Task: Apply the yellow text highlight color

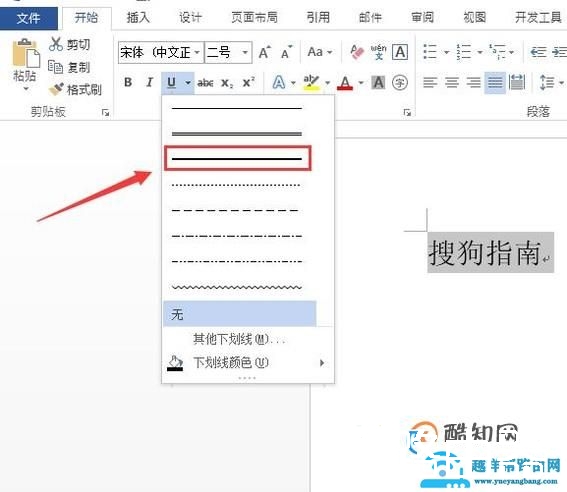Action: [311, 83]
